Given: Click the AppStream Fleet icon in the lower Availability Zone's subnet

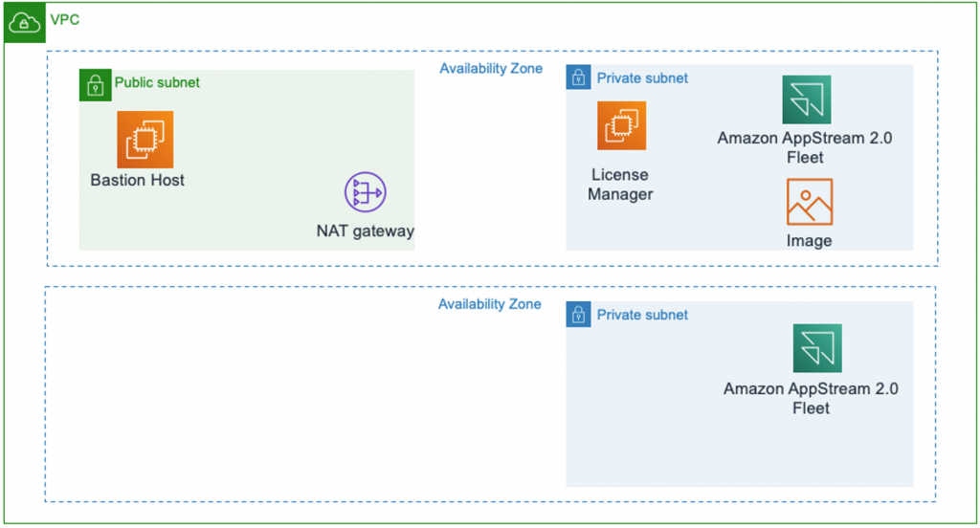Looking at the screenshot, I should (x=817, y=348).
